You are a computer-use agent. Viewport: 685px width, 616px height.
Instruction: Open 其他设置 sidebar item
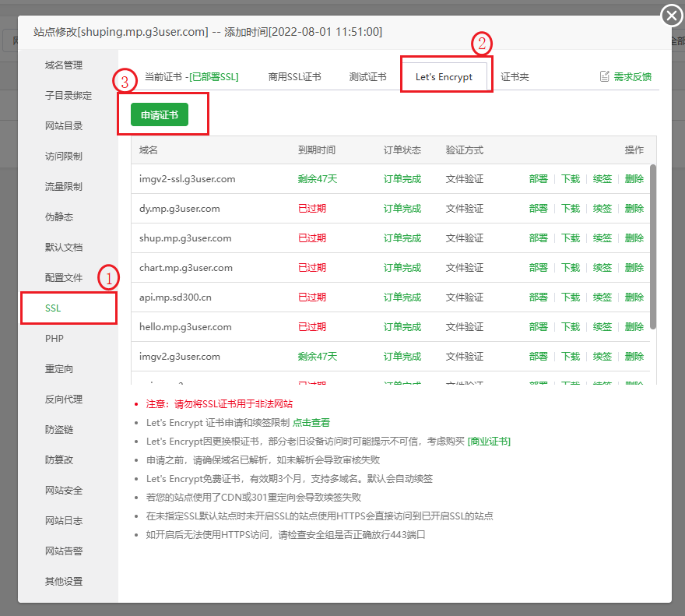[64, 582]
